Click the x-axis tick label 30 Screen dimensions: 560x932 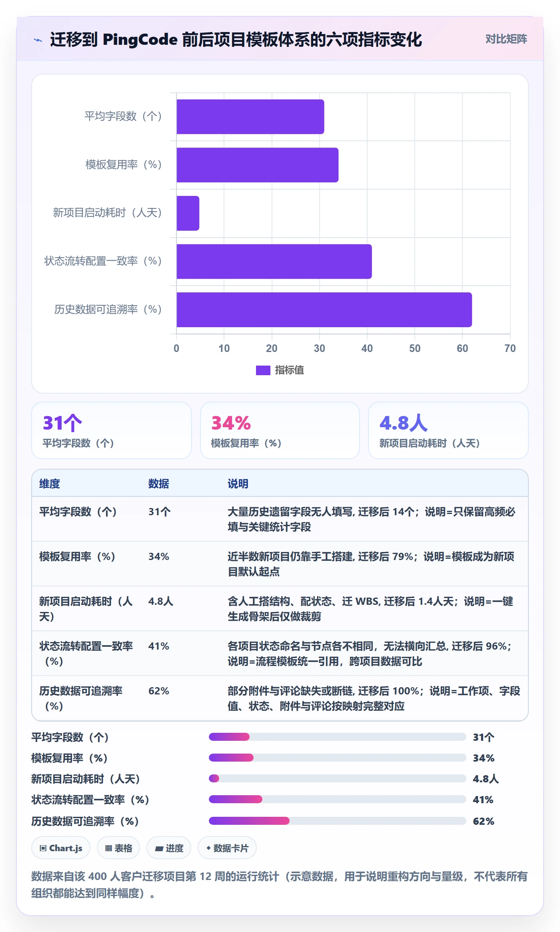319,348
